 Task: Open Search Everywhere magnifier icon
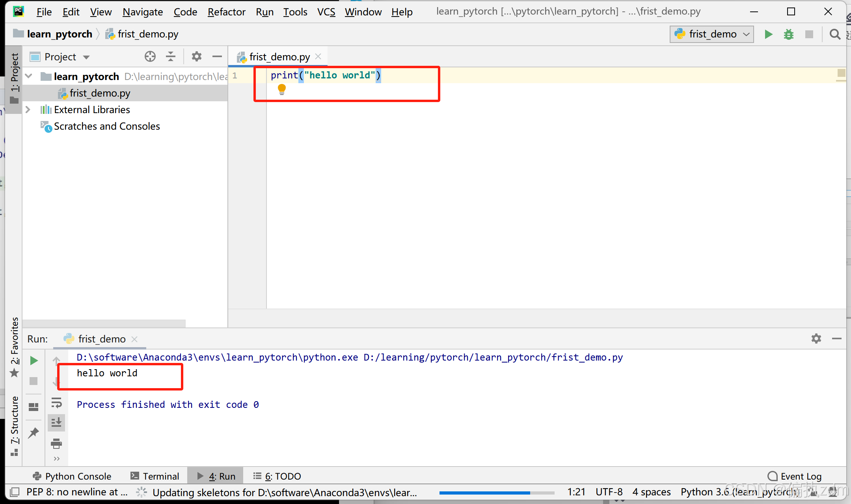click(834, 34)
